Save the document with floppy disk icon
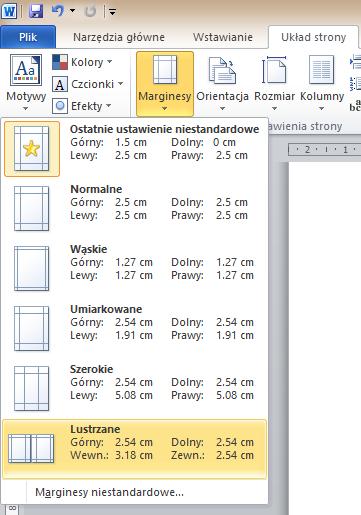This screenshot has height=515, width=361. click(36, 11)
